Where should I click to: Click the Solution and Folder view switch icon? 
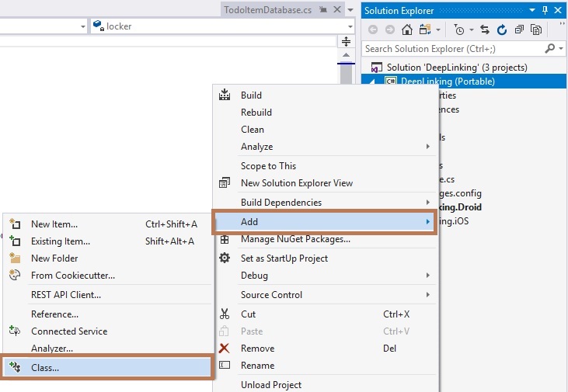point(424,29)
